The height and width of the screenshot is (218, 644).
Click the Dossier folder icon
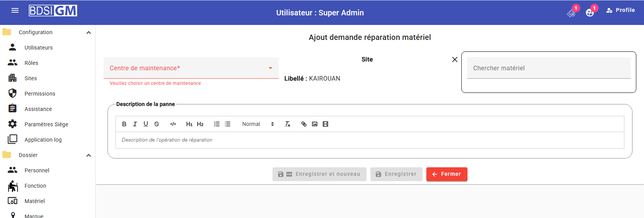[7, 155]
